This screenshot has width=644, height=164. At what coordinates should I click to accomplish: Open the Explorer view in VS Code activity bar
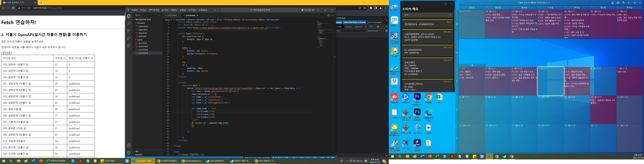point(128,16)
